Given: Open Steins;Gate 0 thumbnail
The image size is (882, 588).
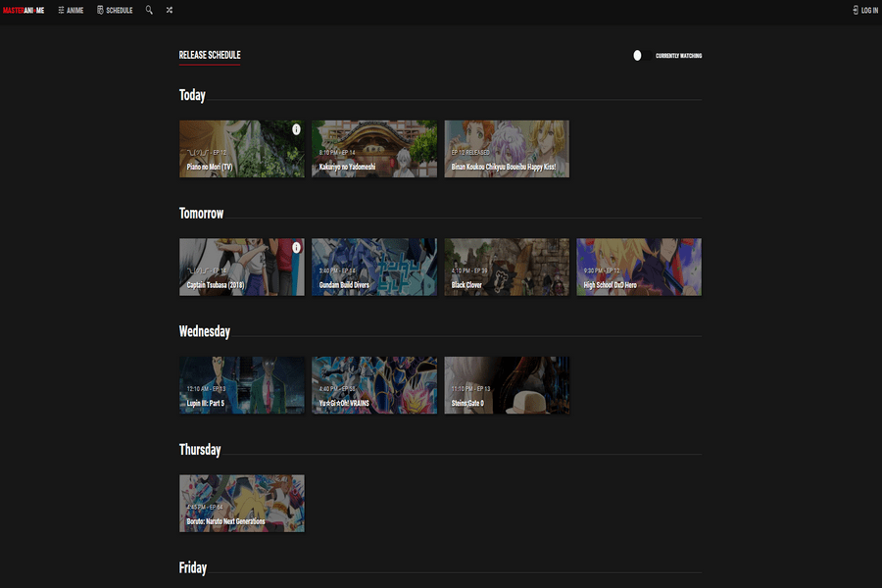Looking at the screenshot, I should point(507,385).
